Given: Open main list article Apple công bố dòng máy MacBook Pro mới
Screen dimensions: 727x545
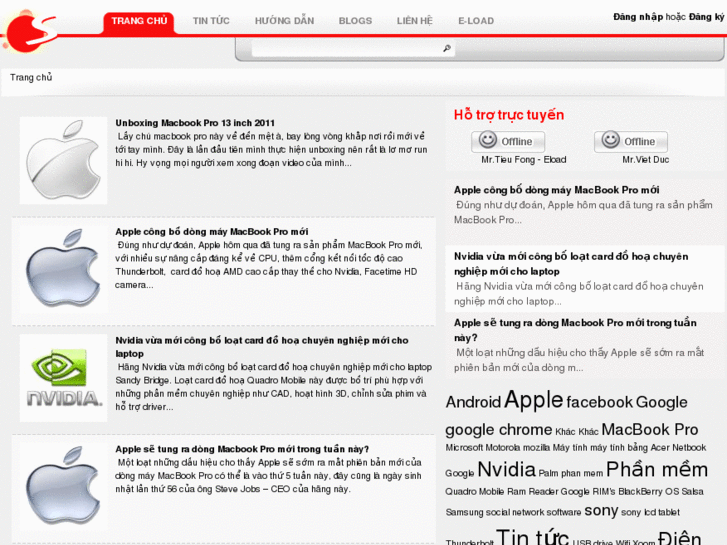Looking at the screenshot, I should point(211,231).
